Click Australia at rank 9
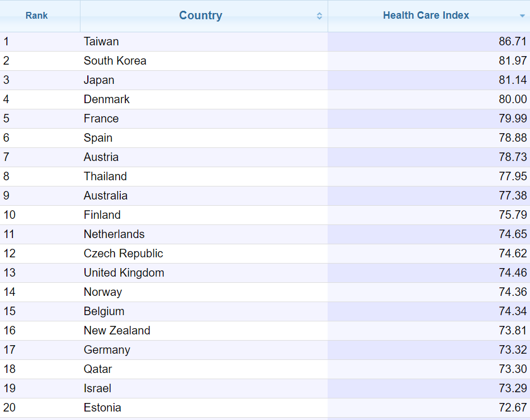Image resolution: width=530 pixels, height=420 pixels. coord(105,196)
